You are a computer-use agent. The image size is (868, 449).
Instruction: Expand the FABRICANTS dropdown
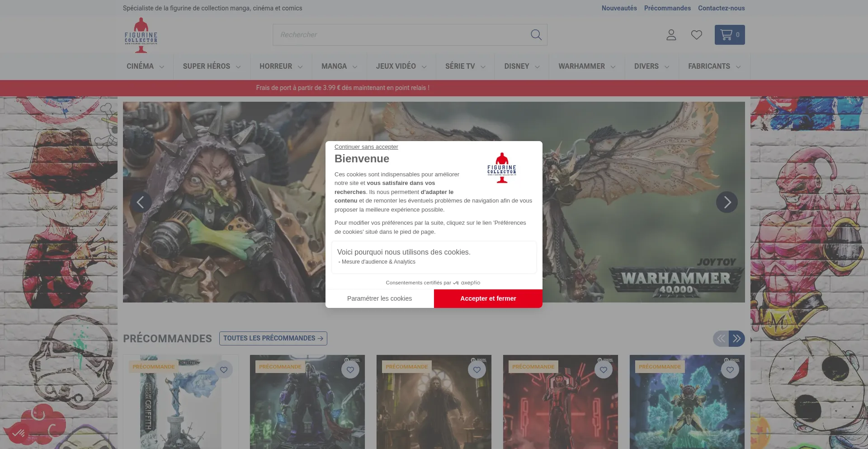[714, 66]
